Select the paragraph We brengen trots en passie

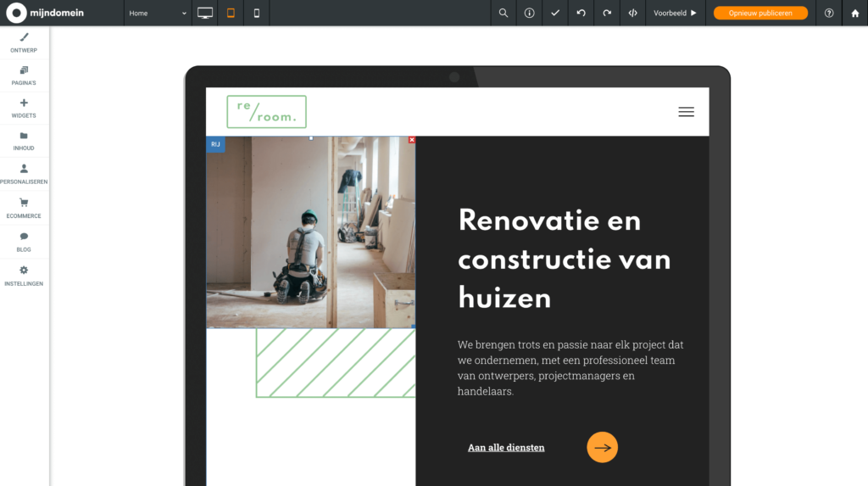(570, 368)
